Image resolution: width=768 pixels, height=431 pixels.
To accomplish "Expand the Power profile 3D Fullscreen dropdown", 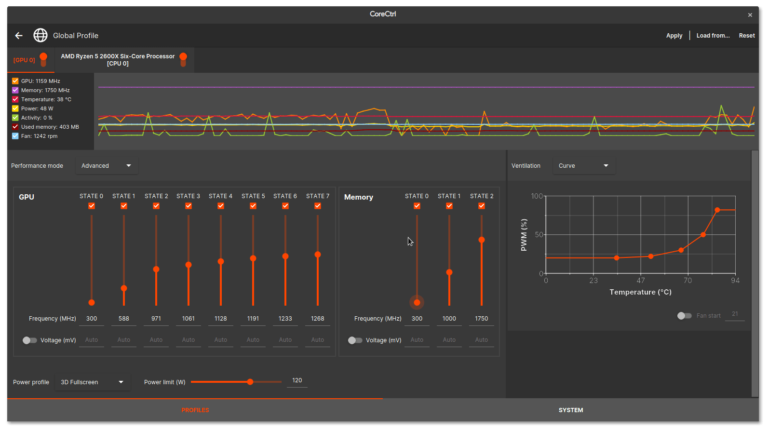I will (x=92, y=381).
